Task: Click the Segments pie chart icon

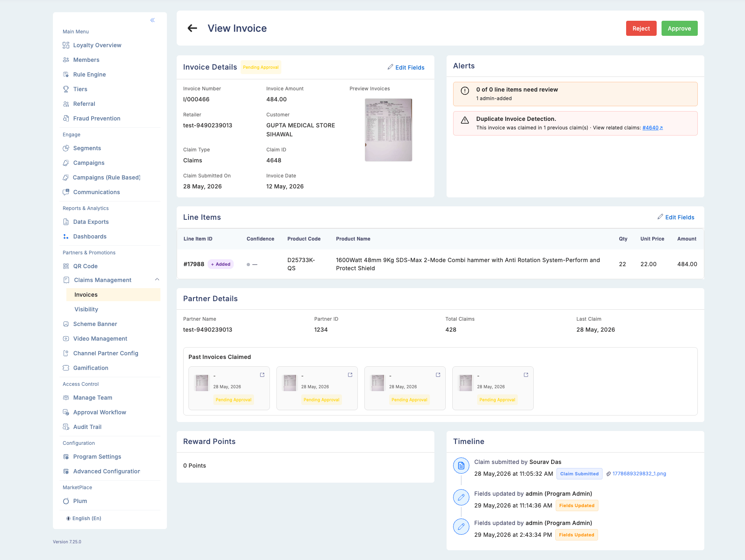Action: [66, 148]
